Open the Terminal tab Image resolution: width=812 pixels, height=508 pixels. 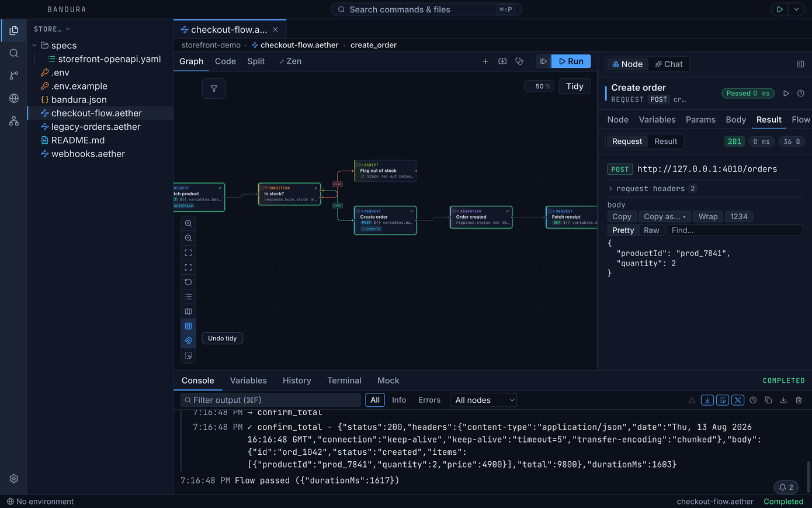(x=344, y=381)
